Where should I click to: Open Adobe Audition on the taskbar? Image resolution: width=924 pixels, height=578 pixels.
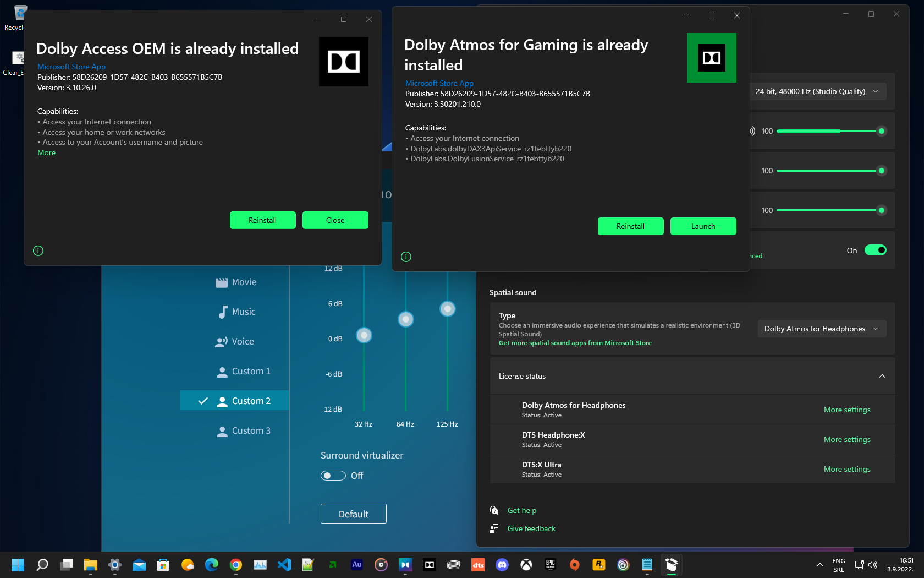[357, 565]
